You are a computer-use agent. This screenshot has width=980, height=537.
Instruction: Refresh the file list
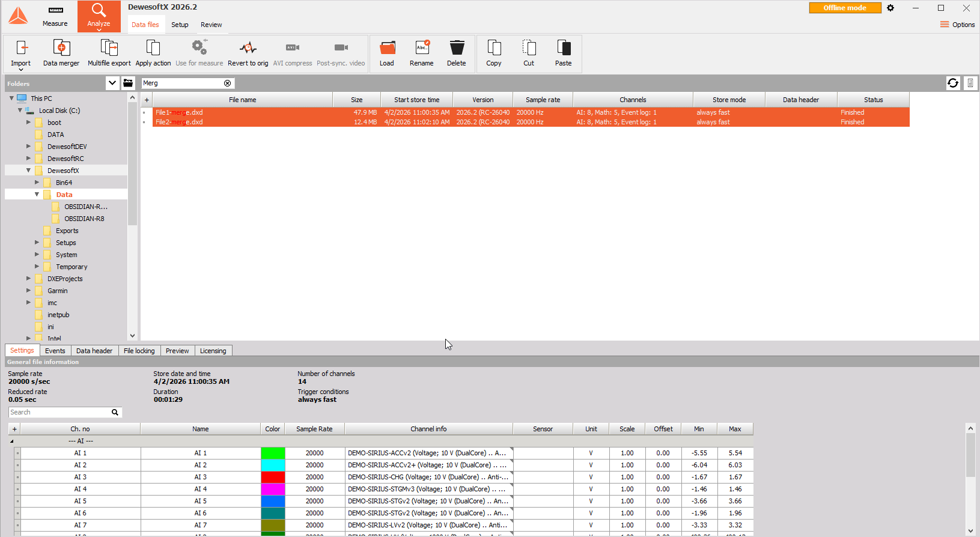click(953, 83)
